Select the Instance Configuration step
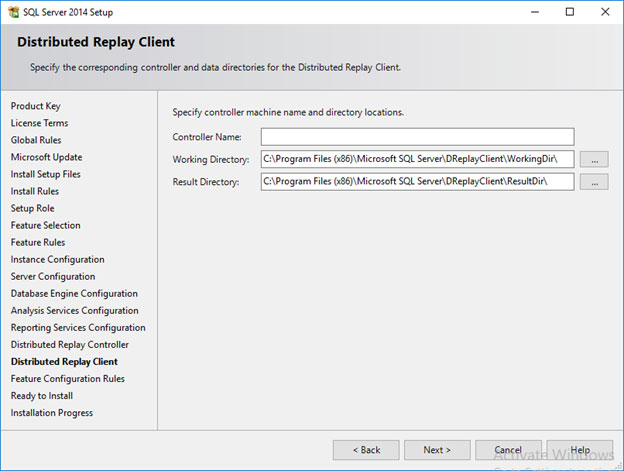 click(58, 259)
